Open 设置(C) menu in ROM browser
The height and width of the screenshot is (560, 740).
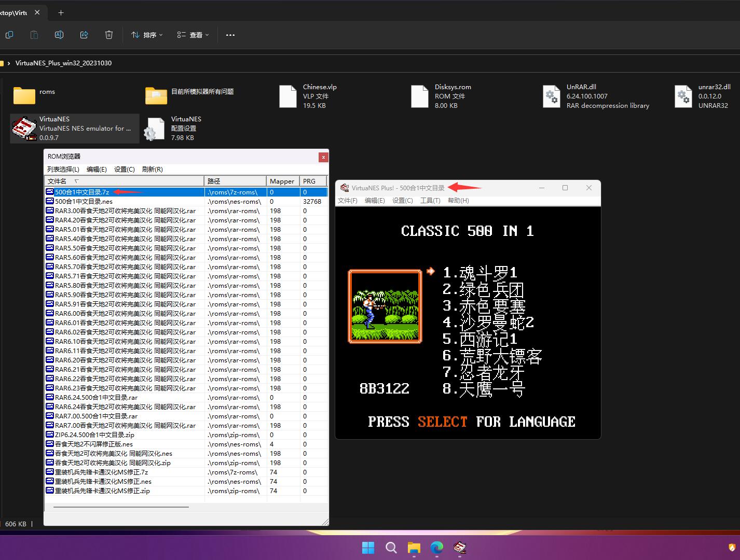point(125,169)
